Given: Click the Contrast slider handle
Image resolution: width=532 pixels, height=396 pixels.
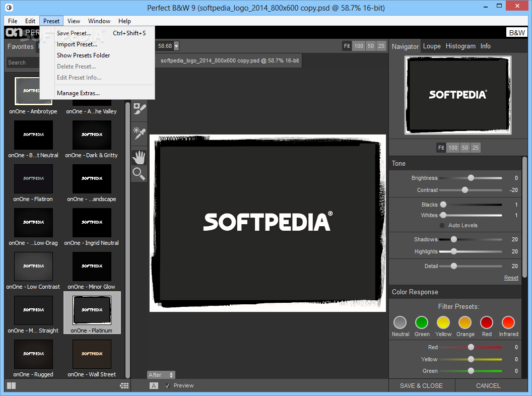Looking at the screenshot, I should (465, 190).
